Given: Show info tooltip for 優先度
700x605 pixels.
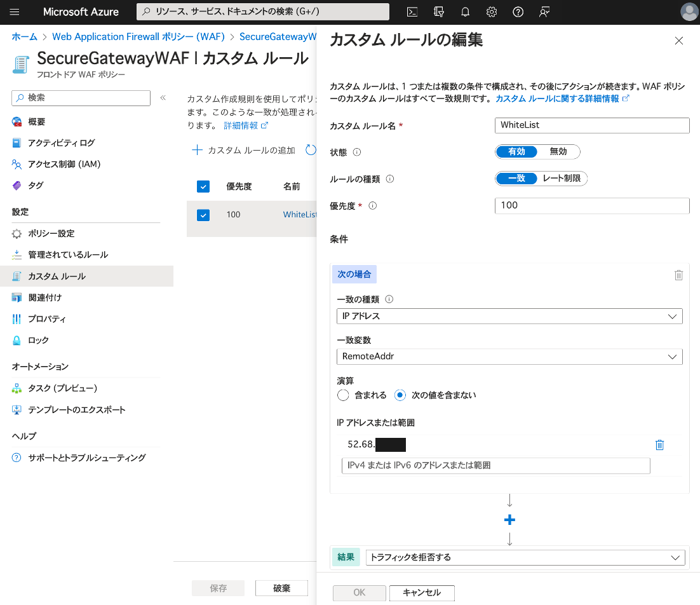Looking at the screenshot, I should [373, 206].
